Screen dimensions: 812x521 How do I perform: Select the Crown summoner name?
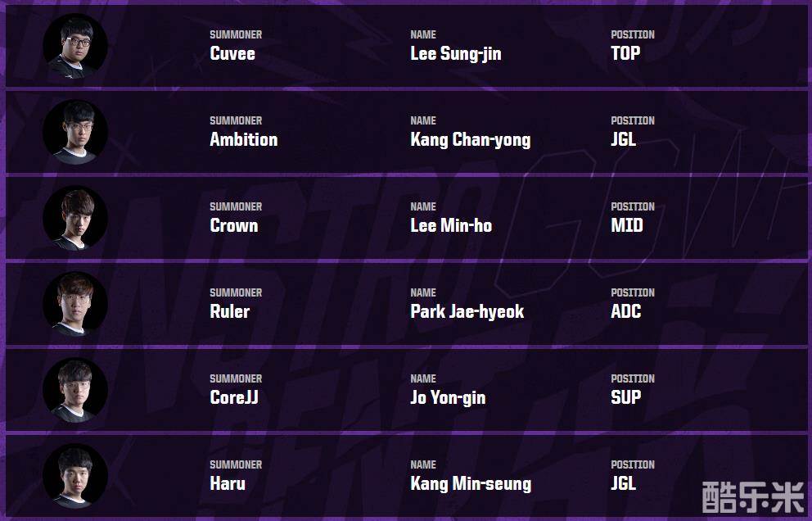233,226
